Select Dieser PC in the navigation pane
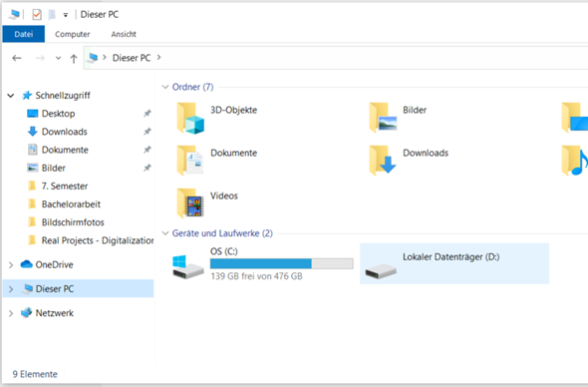Viewport: 588px width, 387px height. pyautogui.click(x=55, y=289)
